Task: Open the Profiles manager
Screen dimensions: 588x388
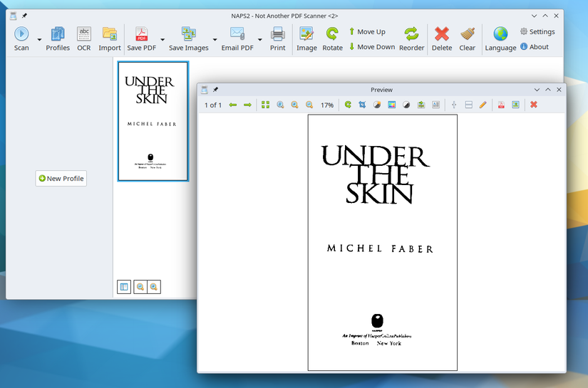Action: pos(58,39)
